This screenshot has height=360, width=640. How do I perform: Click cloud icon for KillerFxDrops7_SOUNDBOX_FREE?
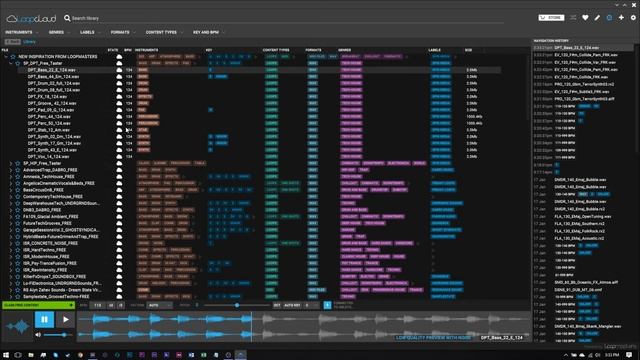pyautogui.click(x=119, y=277)
